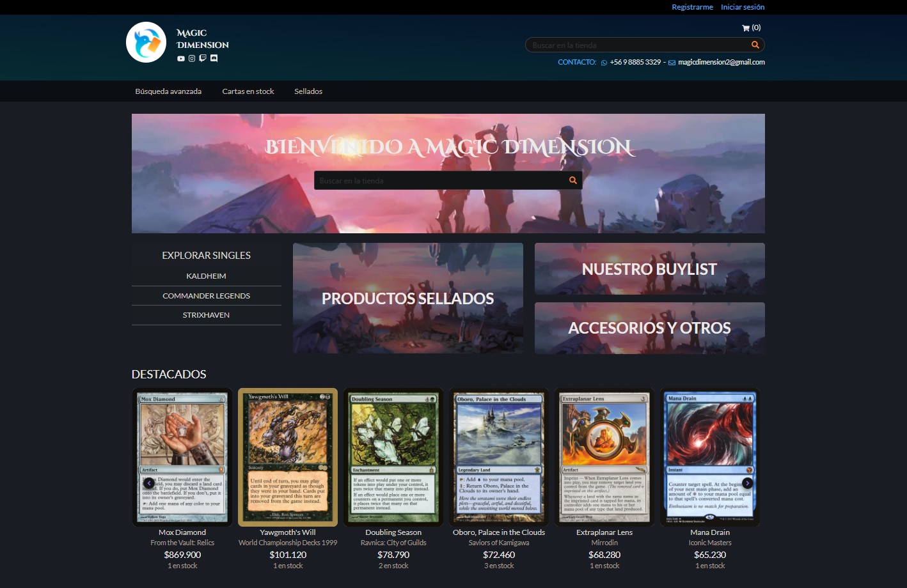Go to previous featured cards arrow
The height and width of the screenshot is (588, 907).
149,483
